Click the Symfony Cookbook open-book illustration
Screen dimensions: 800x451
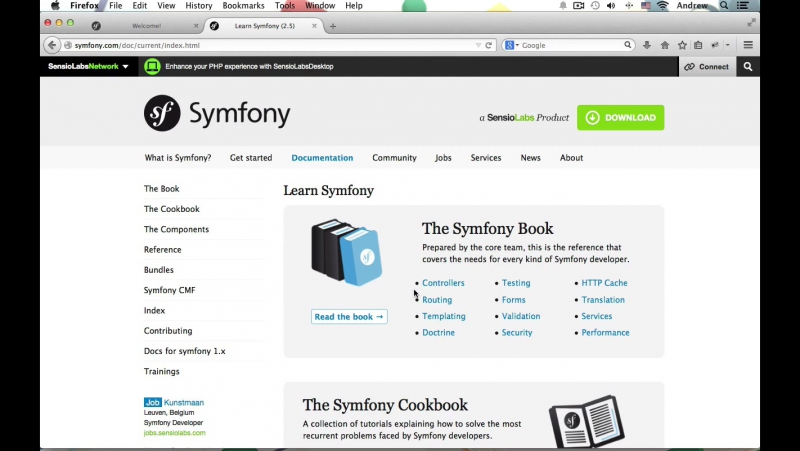pyautogui.click(x=587, y=421)
